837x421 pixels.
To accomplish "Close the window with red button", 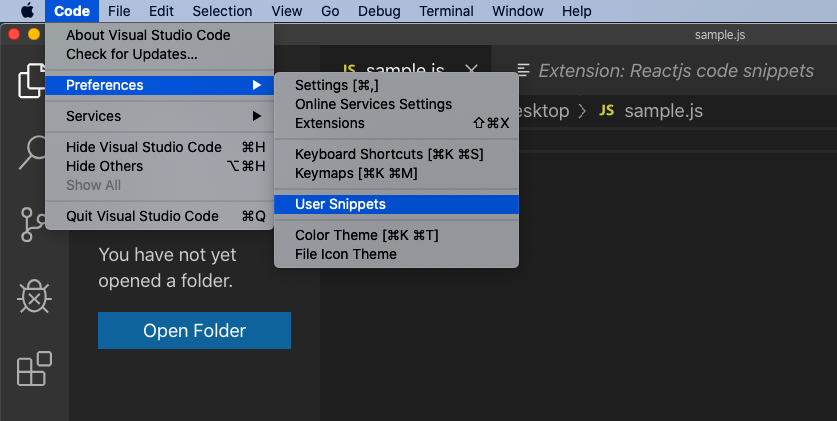I will pos(14,35).
